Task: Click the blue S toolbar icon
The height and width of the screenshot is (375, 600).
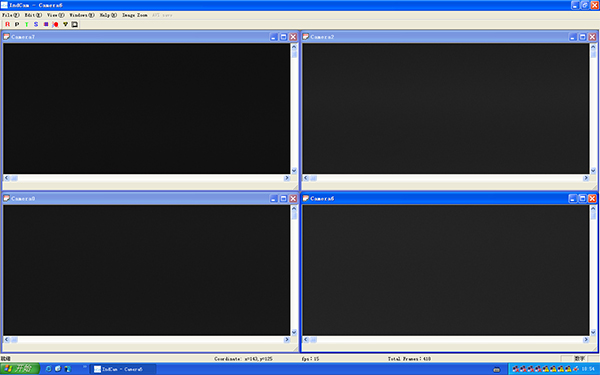Action: 36,24
